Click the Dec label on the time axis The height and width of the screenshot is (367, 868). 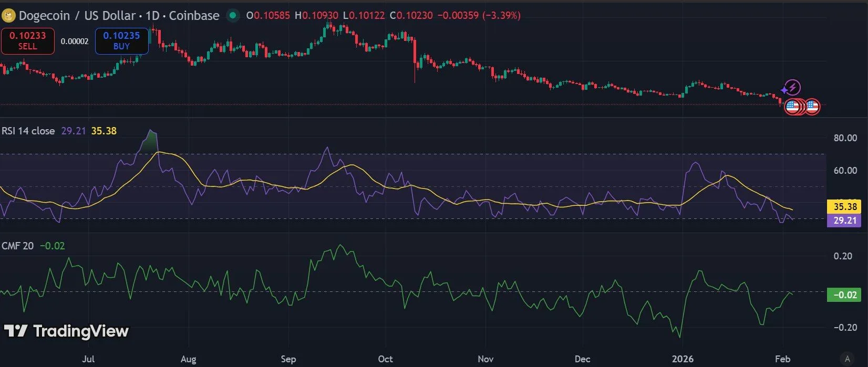click(x=582, y=359)
